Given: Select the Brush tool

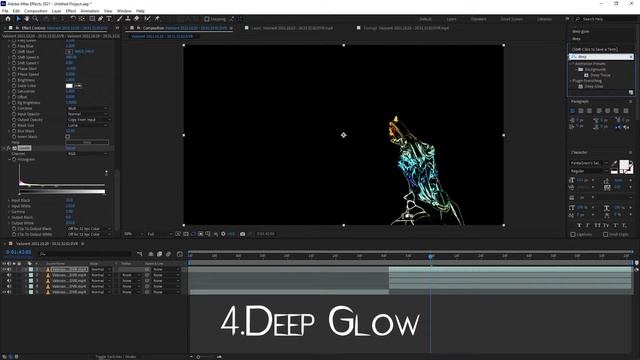Looking at the screenshot, I should coord(119,19).
